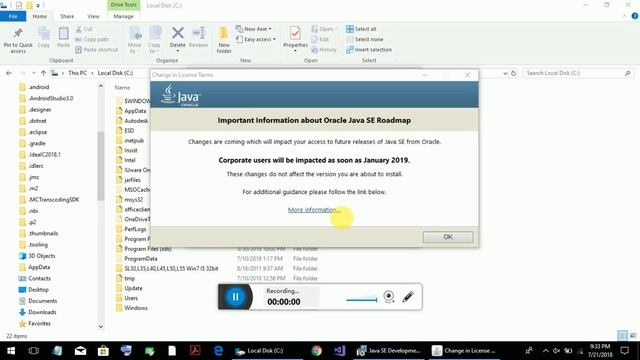Go up one folder level arrow
This screenshot has width=640, height=360.
pyautogui.click(x=43, y=73)
